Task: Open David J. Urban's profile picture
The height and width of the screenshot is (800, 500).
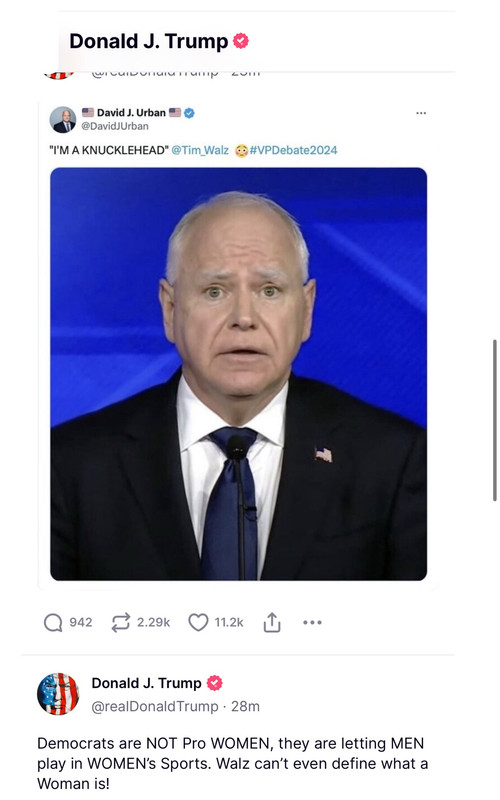Action: (63, 119)
